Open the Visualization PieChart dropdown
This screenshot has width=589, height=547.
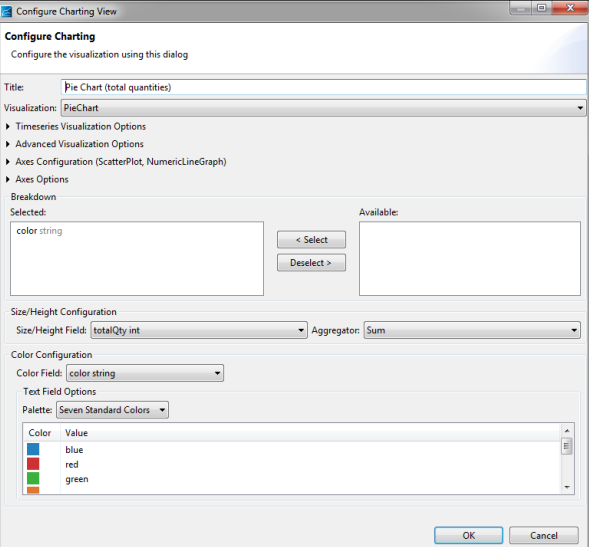pos(323,108)
